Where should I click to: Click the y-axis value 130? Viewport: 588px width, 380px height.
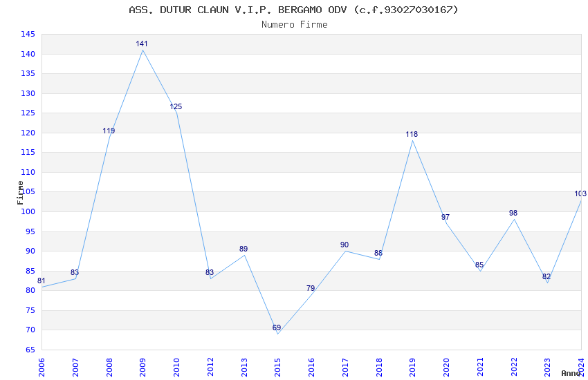tap(28, 93)
